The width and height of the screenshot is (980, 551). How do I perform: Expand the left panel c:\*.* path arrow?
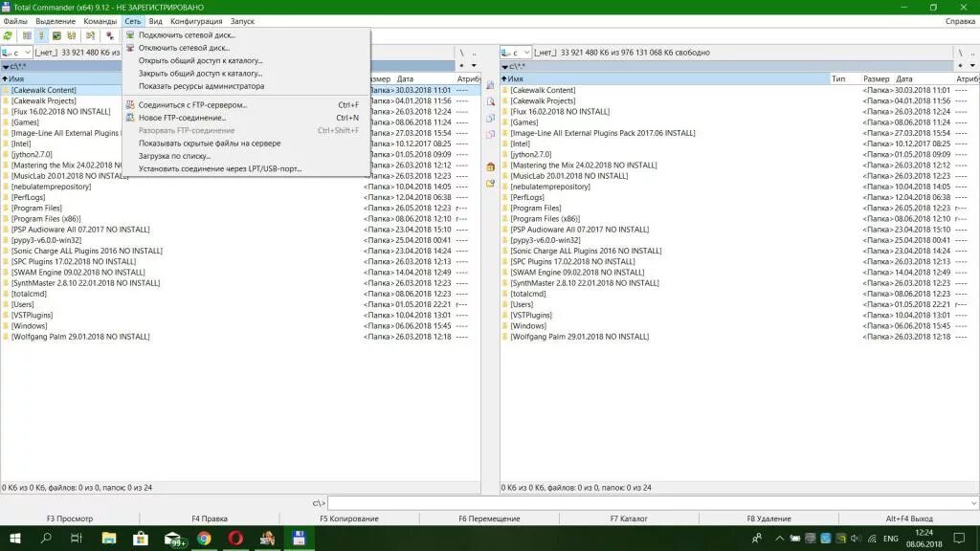6,66
